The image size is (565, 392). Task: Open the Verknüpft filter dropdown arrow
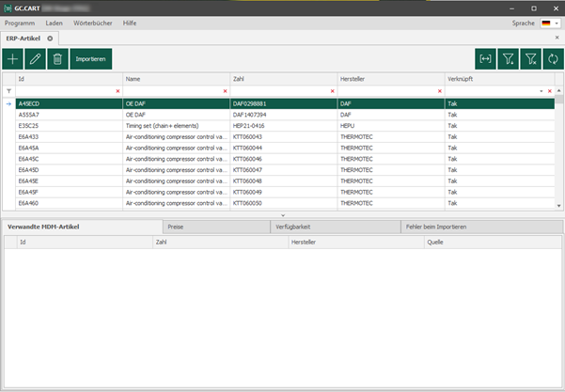tap(541, 91)
